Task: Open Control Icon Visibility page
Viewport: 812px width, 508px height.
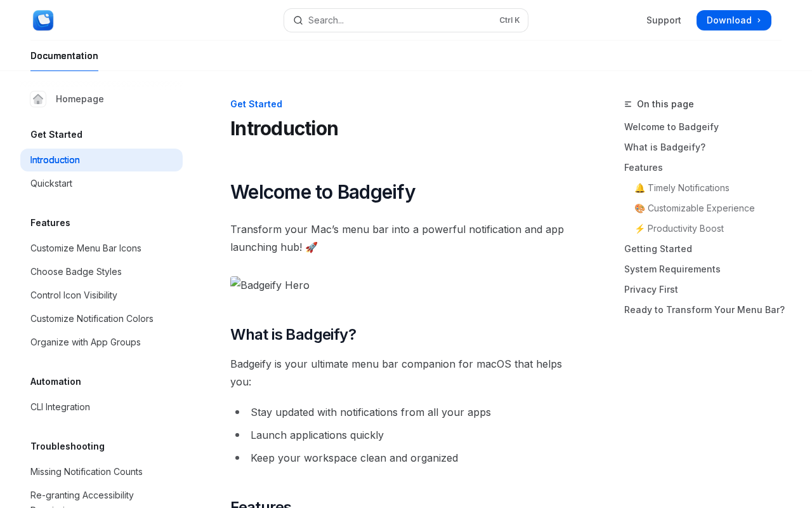Action: 74,295
